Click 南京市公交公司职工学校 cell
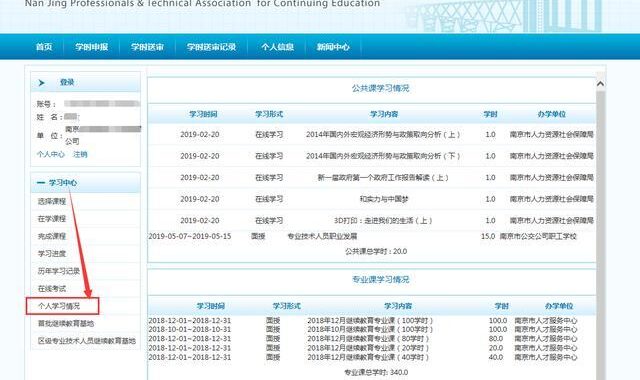Image resolution: width=640 pixels, height=380 pixels. point(538,236)
